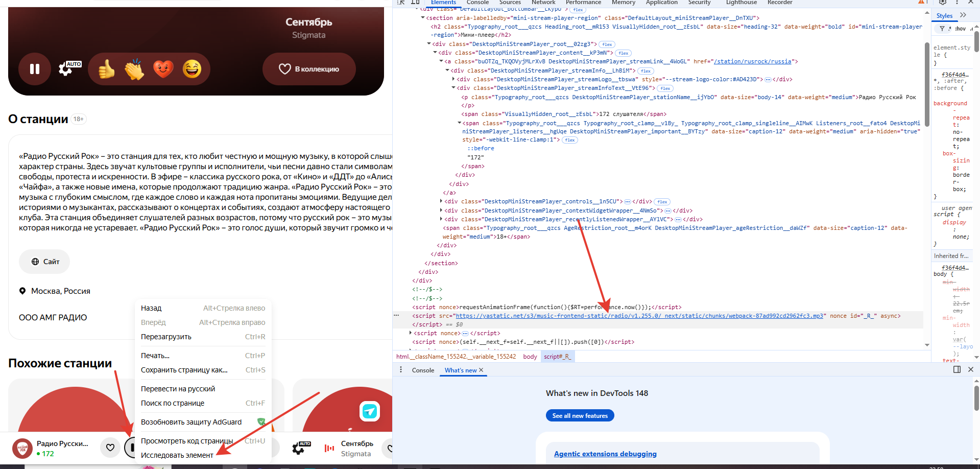Click the 'Сентябрь' track title in mini player
The width and height of the screenshot is (980, 469).
[357, 443]
